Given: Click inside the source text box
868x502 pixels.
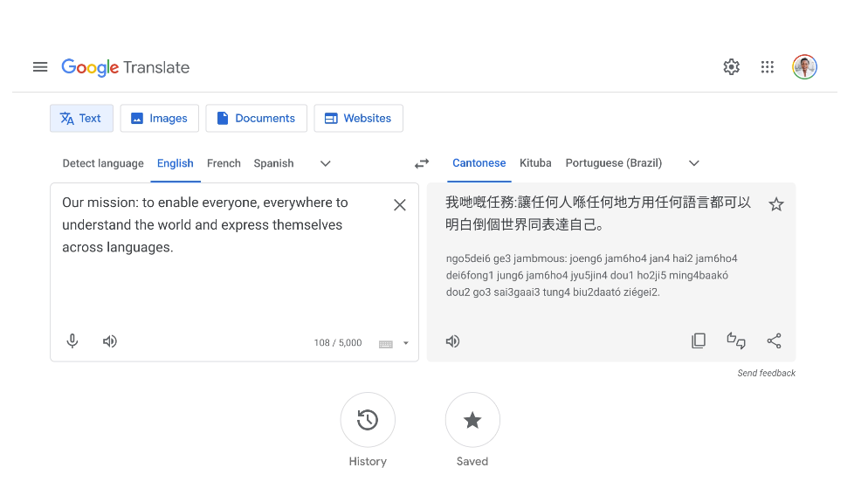Looking at the screenshot, I should point(218,279).
